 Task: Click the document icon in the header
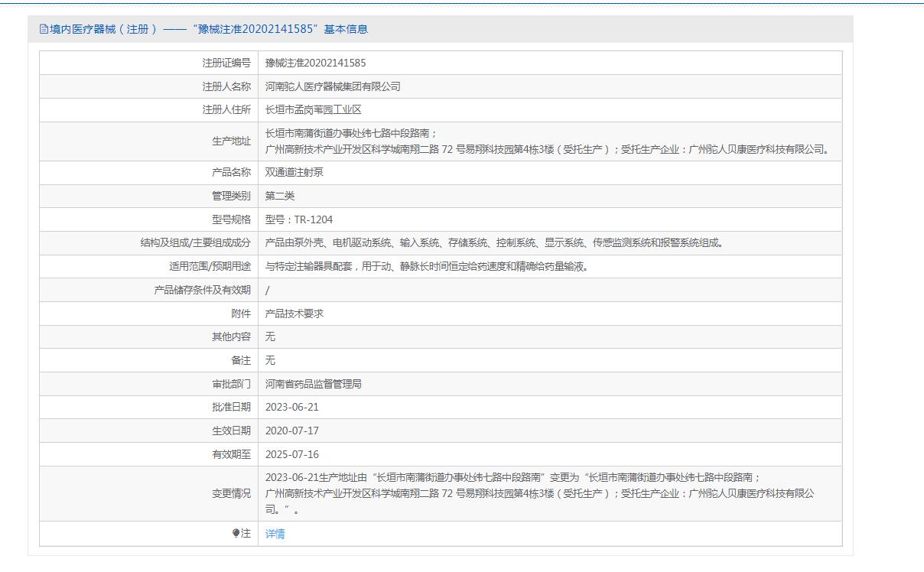click(x=44, y=29)
